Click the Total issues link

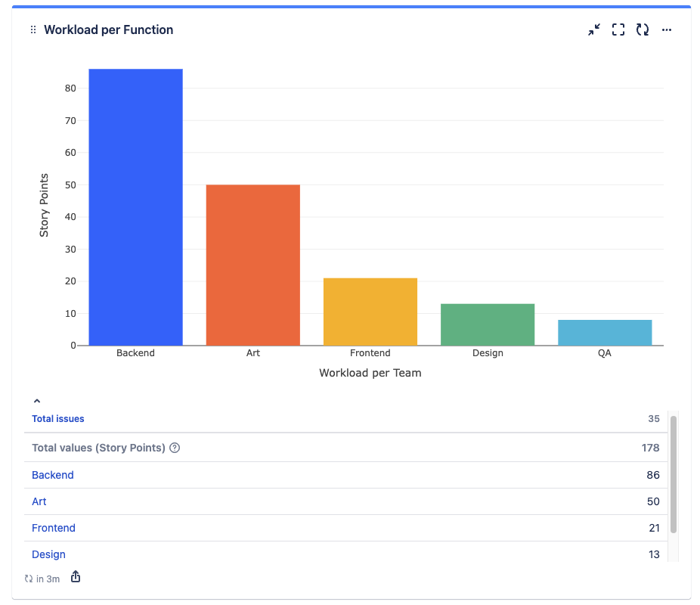(x=57, y=418)
